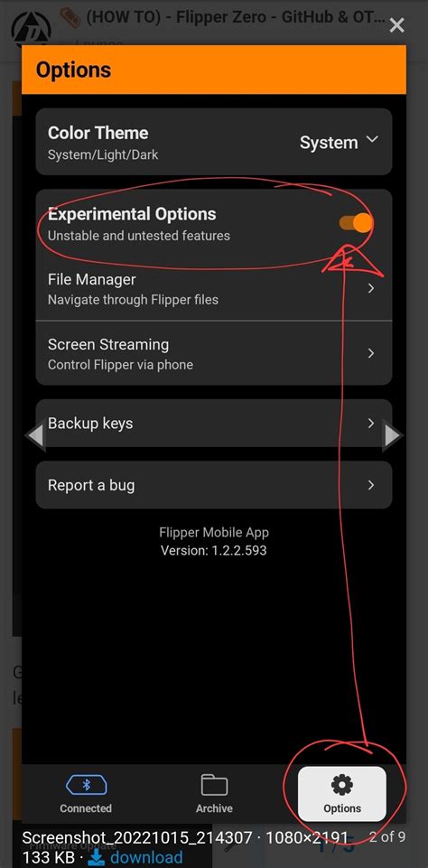The height and width of the screenshot is (868, 428).
Task: Open the File Manager entry
Action: [x=214, y=289]
